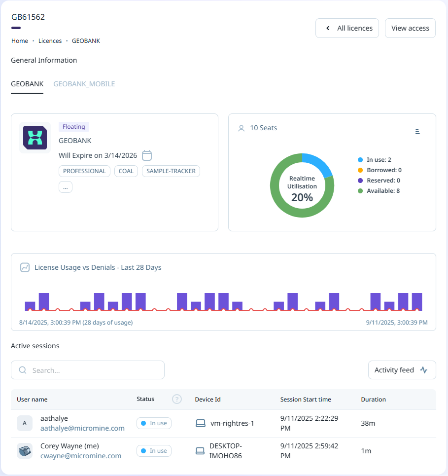Go back using All licences button
This screenshot has height=476, width=448.
click(347, 28)
